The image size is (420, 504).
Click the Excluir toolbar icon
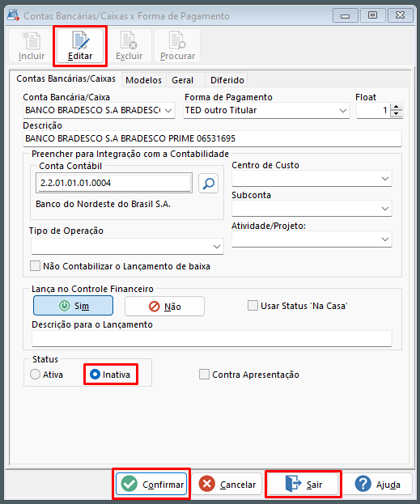129,45
